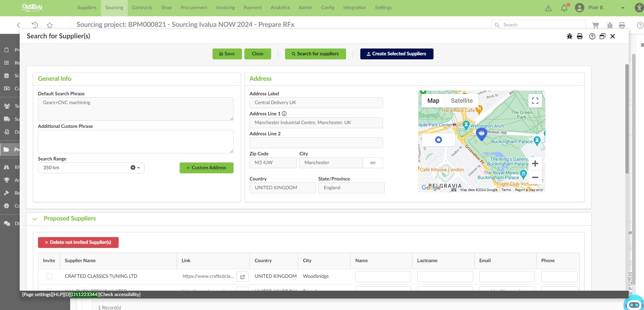
Task: Clear the 350 km search range
Action: pyautogui.click(x=133, y=168)
